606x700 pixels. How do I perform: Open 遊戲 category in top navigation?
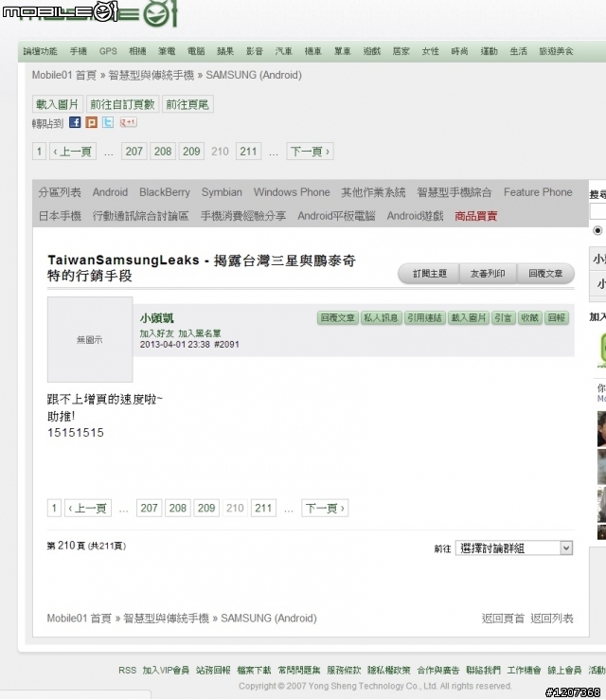[x=372, y=51]
